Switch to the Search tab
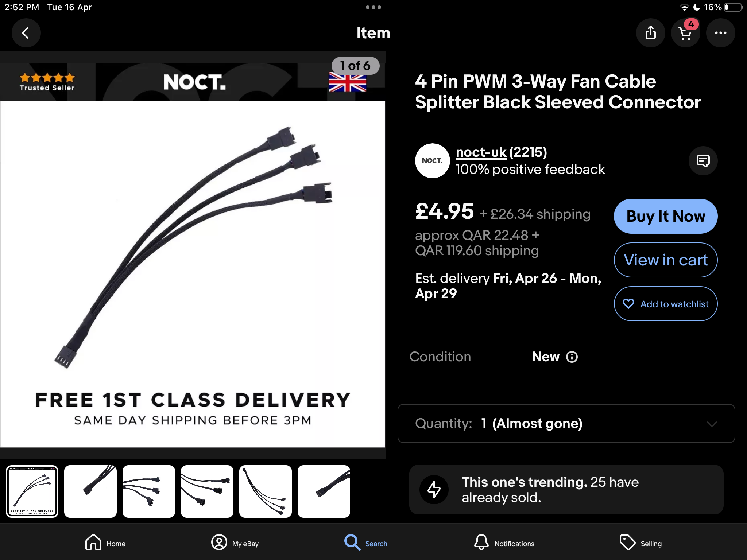 [x=366, y=543]
